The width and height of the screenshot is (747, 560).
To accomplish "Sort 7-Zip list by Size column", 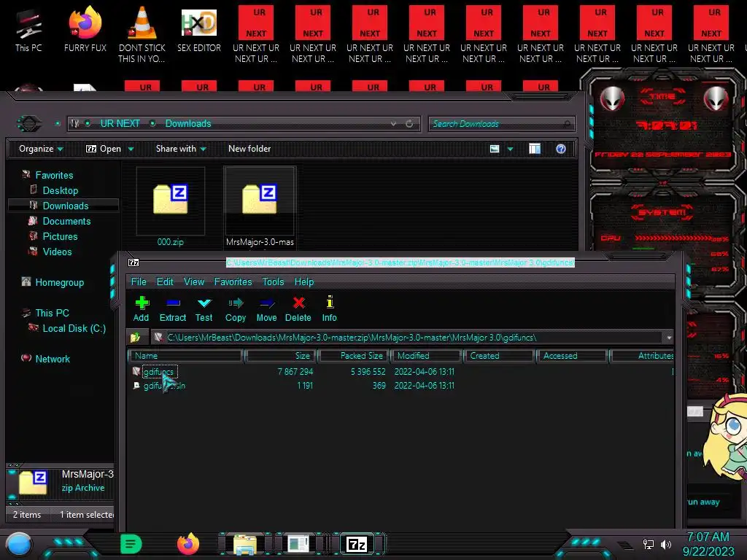I will coord(281,356).
